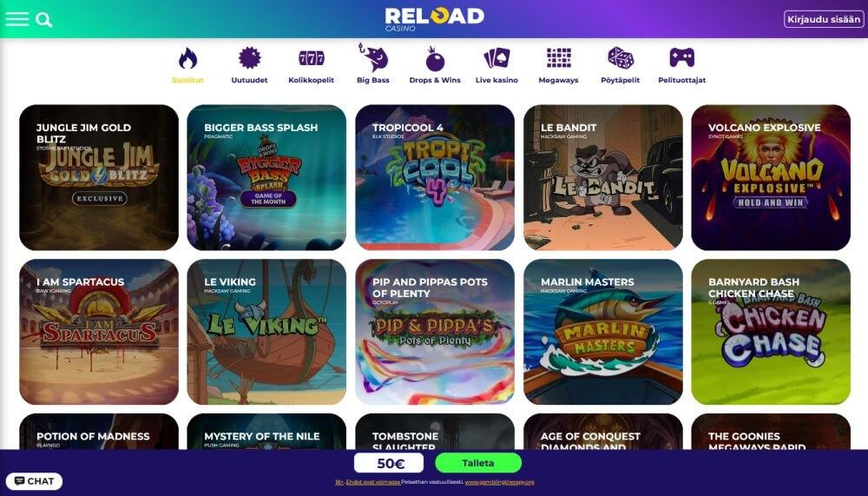Viewport: 868px width, 496px height.
Task: Open the hamburger menu
Action: click(x=17, y=19)
